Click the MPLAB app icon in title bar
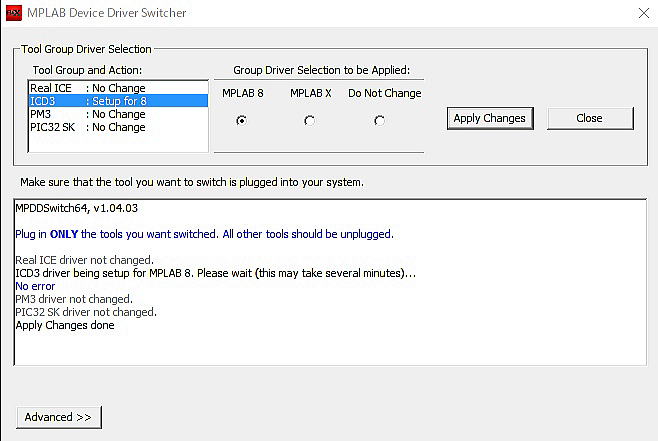This screenshot has width=658, height=441. click(x=13, y=13)
